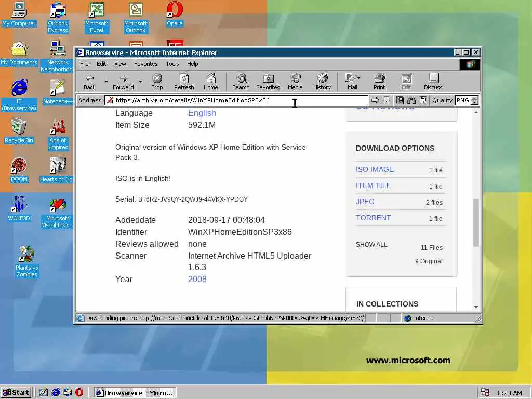Screen dimensions: 532x399
Task: Open the View menu
Action: (120, 64)
